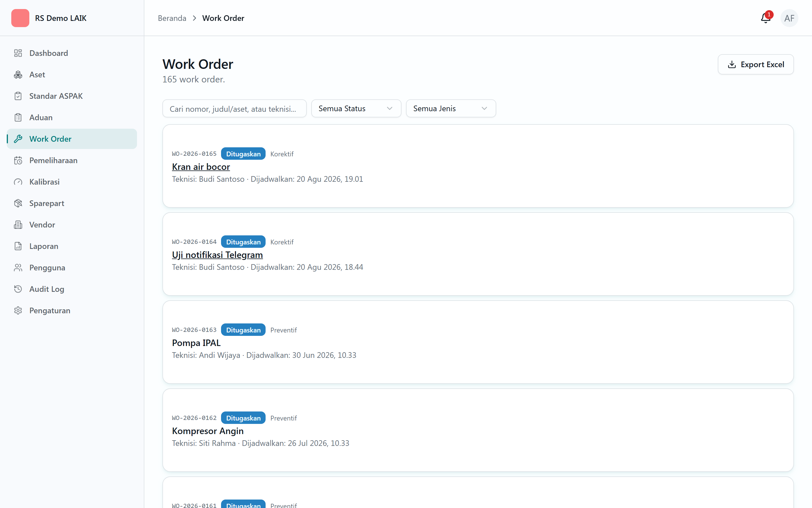812x508 pixels.
Task: Click the schedule line dated 20 Agu 2026, 18.44
Action: 267,267
